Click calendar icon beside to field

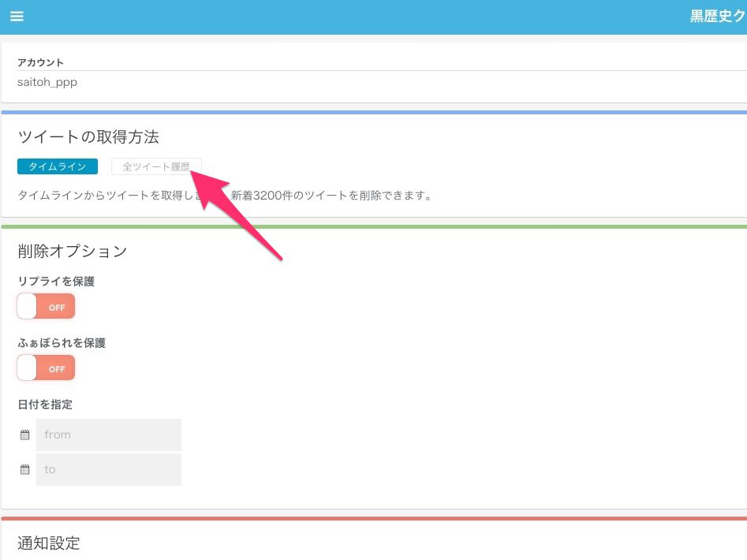pos(25,469)
